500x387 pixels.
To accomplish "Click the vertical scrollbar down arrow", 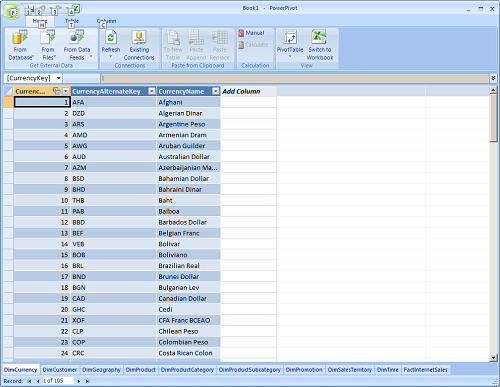I will (x=493, y=358).
